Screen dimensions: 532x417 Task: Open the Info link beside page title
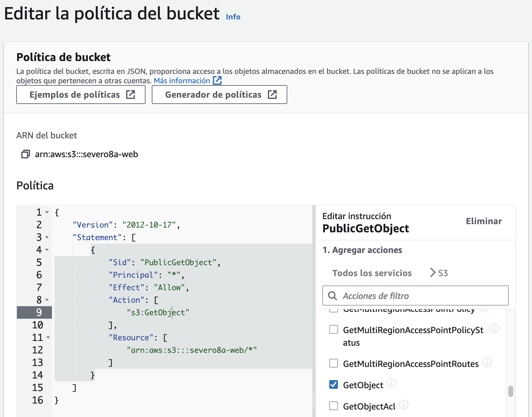point(233,17)
